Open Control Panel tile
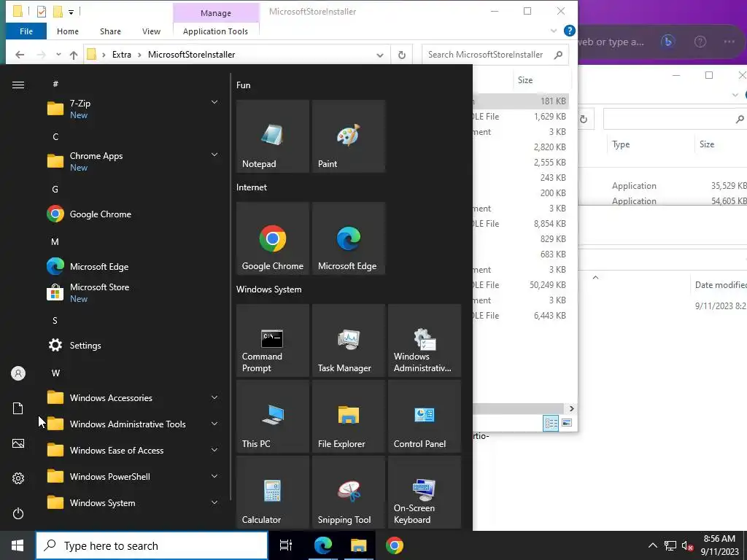The image size is (747, 560). [x=425, y=416]
